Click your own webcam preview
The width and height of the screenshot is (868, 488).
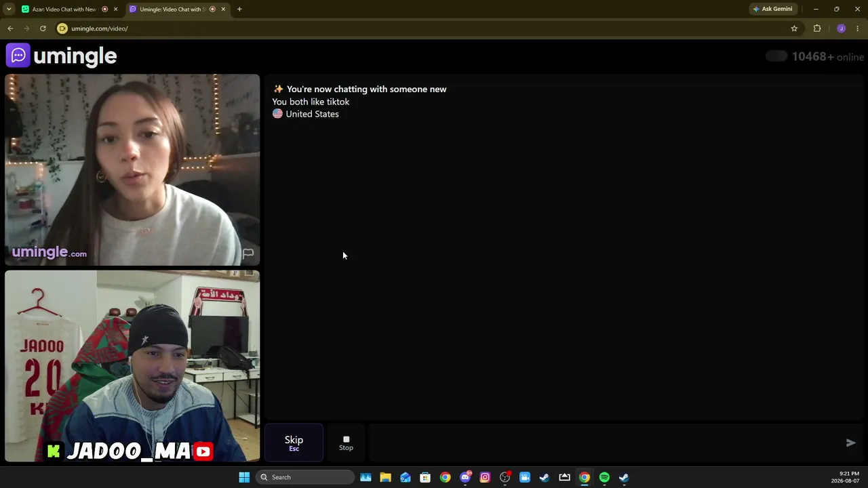[x=132, y=366]
